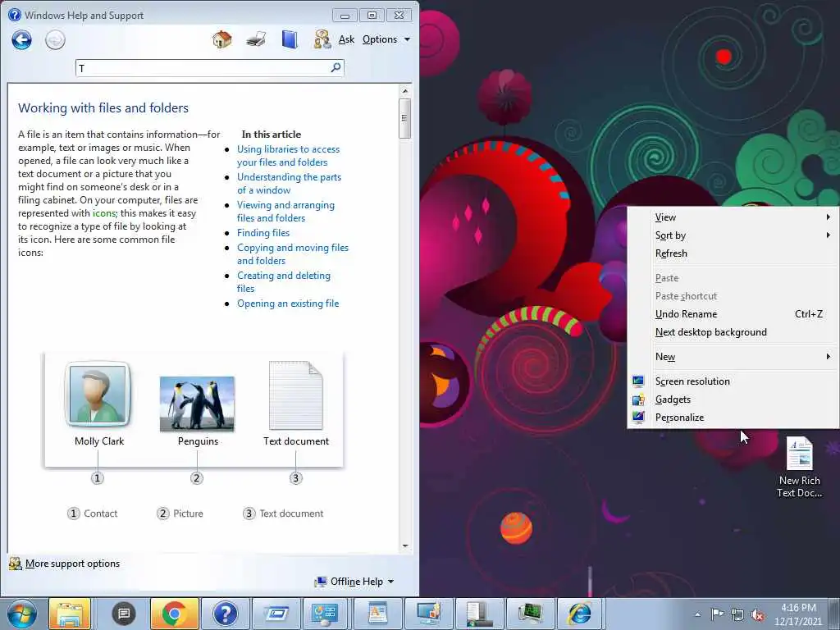
Task: Click the Ask text button
Action: pos(347,39)
